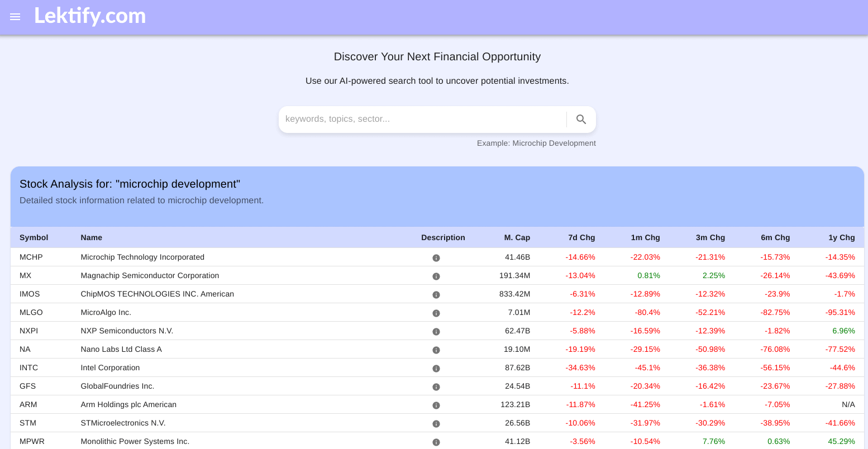This screenshot has height=449, width=868.
Task: Click the name ChipMOS TECHNOLOGIES INC. American
Action: click(158, 294)
